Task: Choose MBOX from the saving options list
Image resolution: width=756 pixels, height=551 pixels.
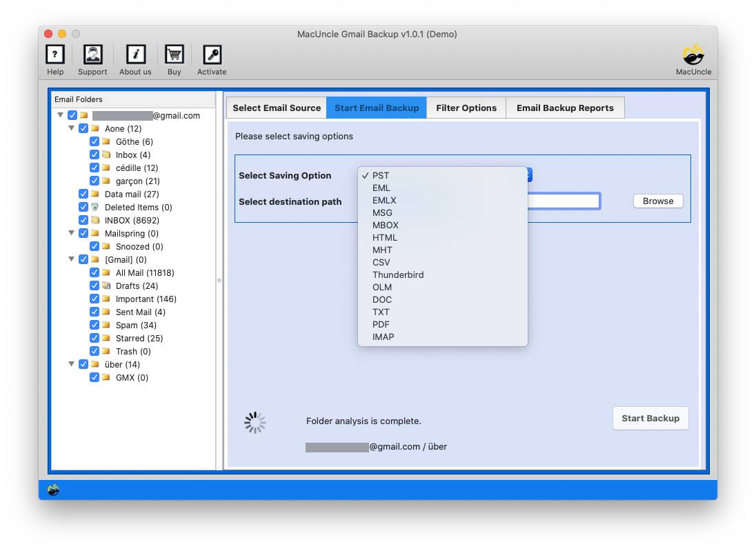Action: (386, 225)
